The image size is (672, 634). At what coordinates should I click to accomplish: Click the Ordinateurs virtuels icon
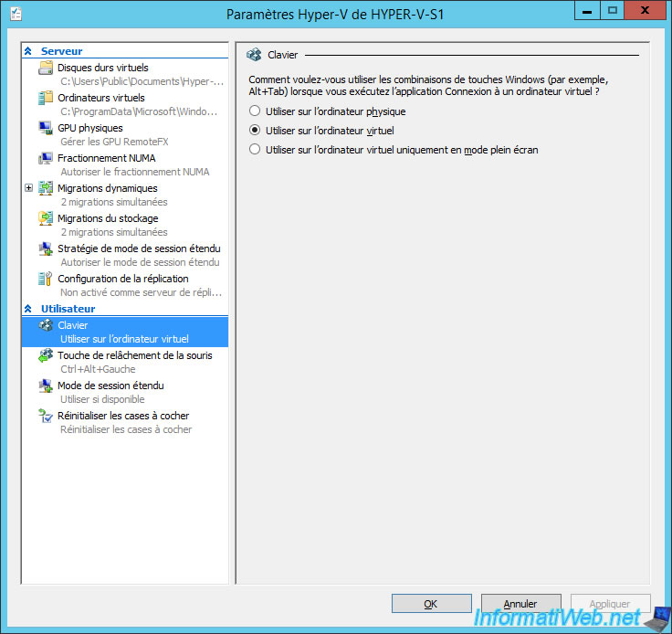(x=46, y=98)
